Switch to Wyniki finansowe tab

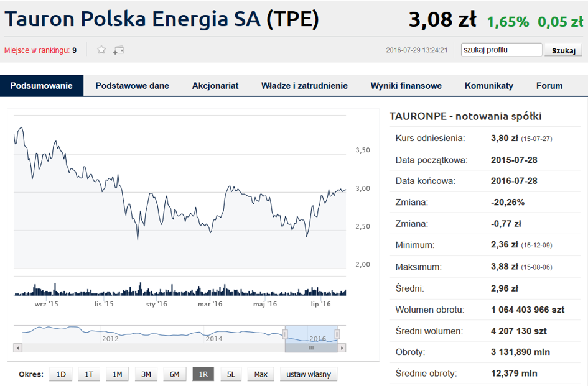pos(406,86)
